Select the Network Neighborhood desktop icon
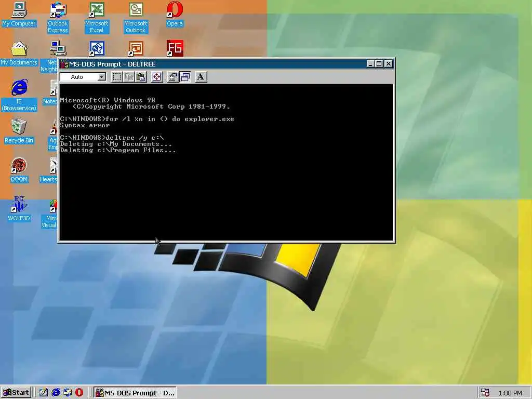This screenshot has width=532, height=399. 49,57
